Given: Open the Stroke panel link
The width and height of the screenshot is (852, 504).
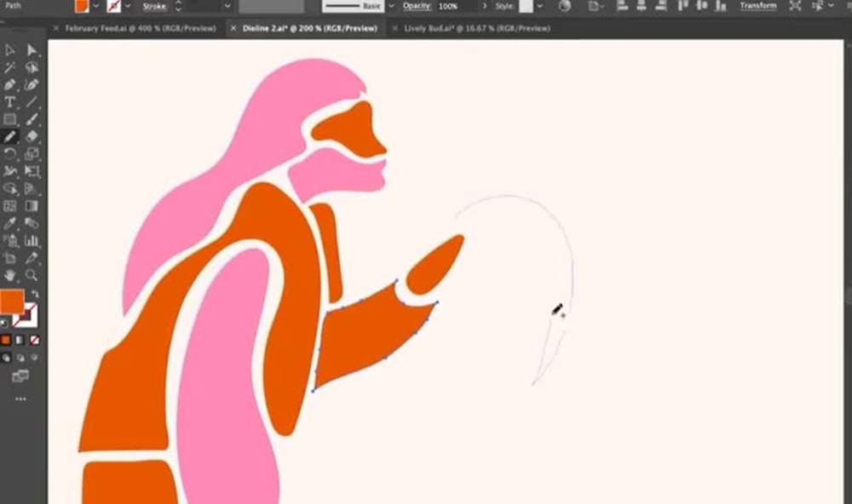Looking at the screenshot, I should [154, 7].
